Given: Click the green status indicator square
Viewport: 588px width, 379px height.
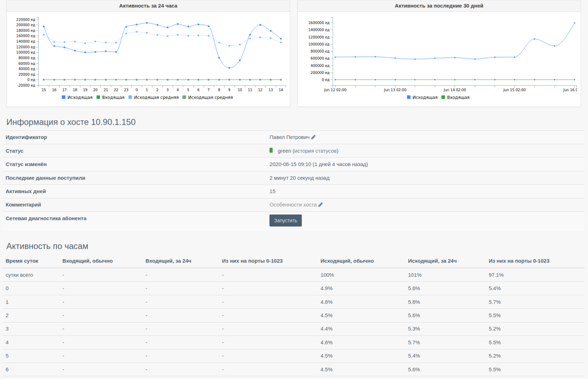Looking at the screenshot, I should pos(272,151).
